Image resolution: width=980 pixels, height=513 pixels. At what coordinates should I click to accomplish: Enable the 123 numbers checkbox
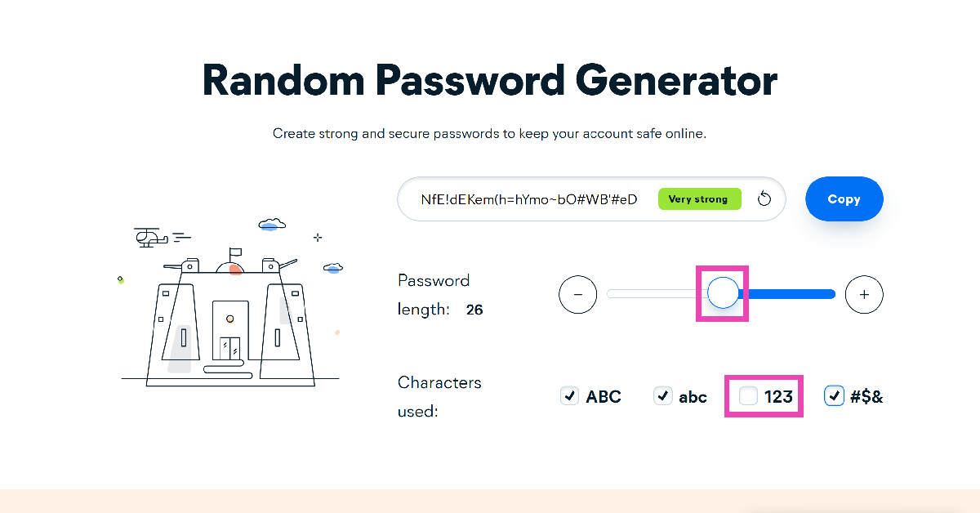[x=748, y=396]
